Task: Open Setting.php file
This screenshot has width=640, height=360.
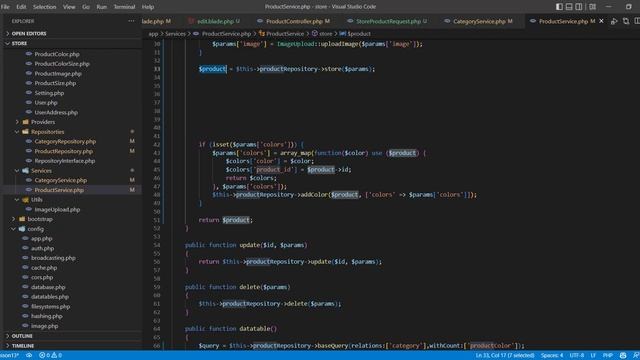Action: click(49, 93)
